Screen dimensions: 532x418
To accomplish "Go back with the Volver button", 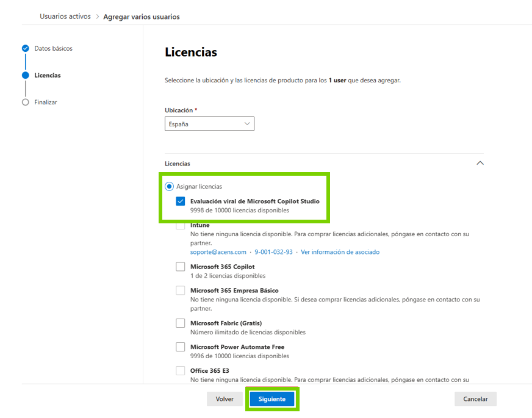I will 225,399.
